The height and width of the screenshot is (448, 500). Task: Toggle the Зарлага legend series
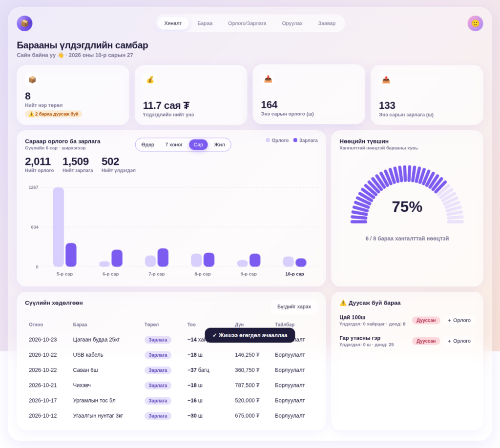pos(306,140)
